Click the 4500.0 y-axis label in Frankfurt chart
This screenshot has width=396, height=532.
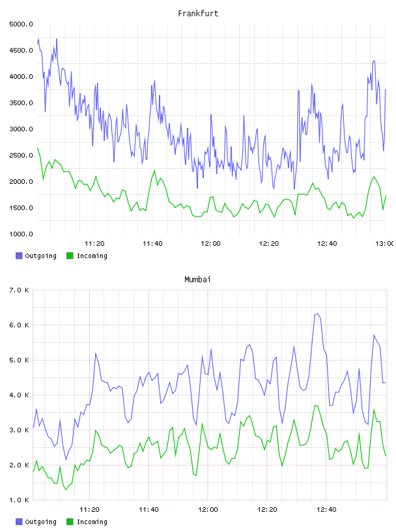(x=21, y=51)
